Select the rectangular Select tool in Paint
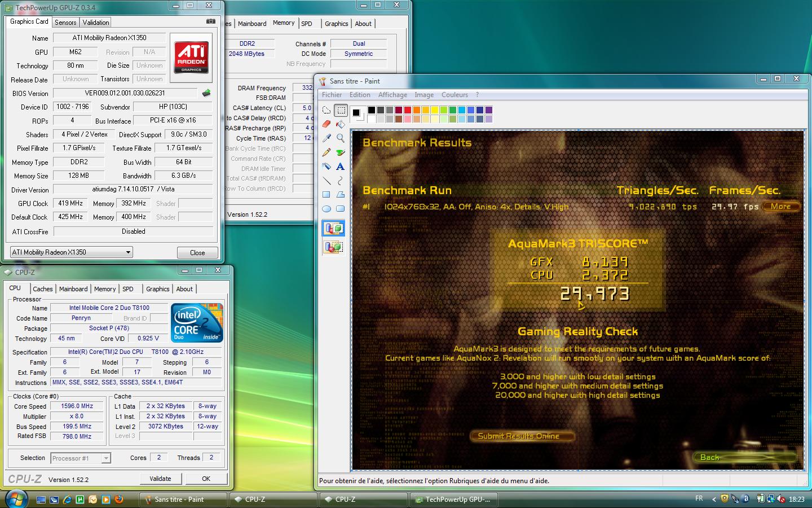This screenshot has width=812, height=508. [x=341, y=110]
